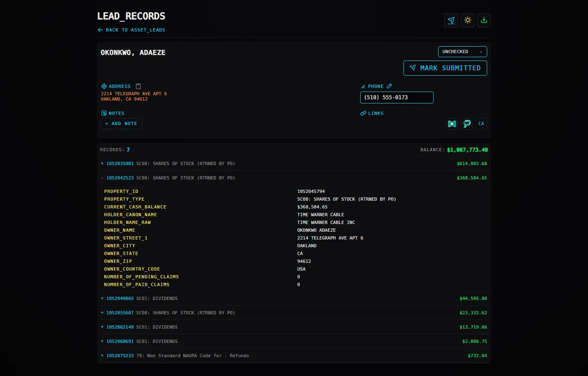The width and height of the screenshot is (588, 376).
Task: Click PROPERTY_ID value 1052045794
Action: pos(311,191)
